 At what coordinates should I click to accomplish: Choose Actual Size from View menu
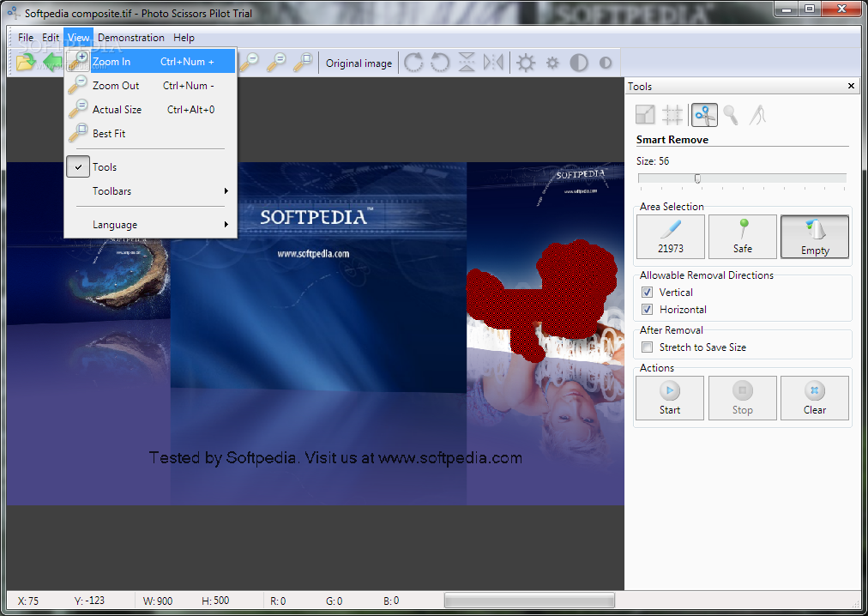(x=151, y=109)
